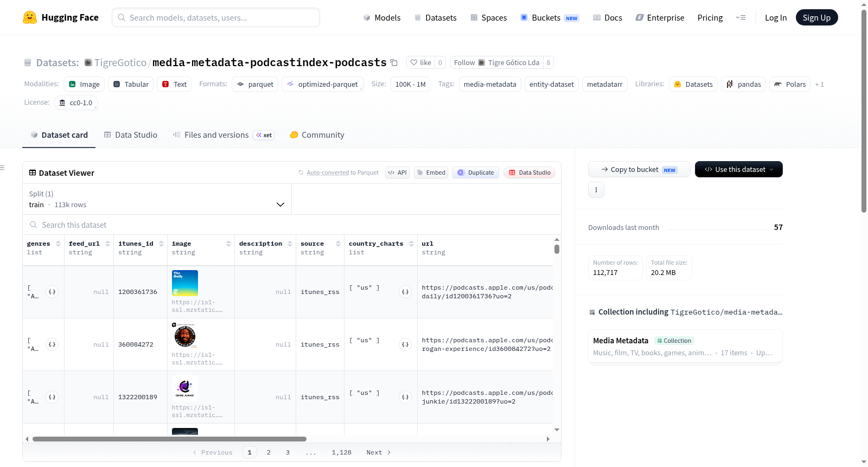Sort by the country_charts column
This screenshot has width=868, height=467.
[x=411, y=244]
